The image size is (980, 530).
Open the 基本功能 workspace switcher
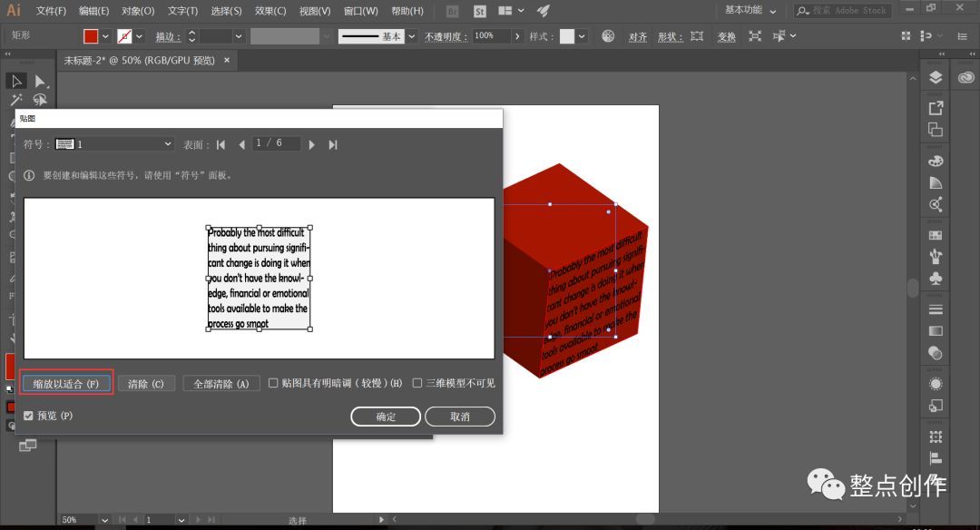pyautogui.click(x=750, y=10)
